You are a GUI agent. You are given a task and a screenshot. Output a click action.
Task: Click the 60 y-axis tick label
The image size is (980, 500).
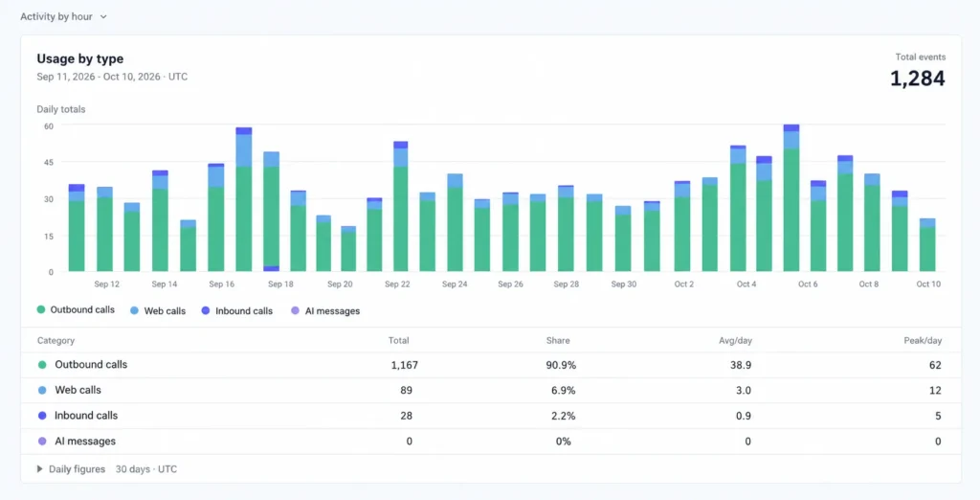(48, 125)
